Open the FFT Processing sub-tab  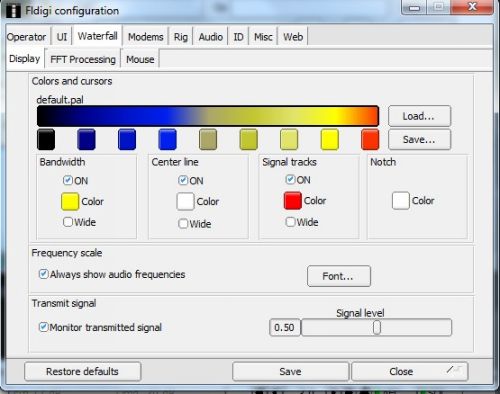(83, 59)
